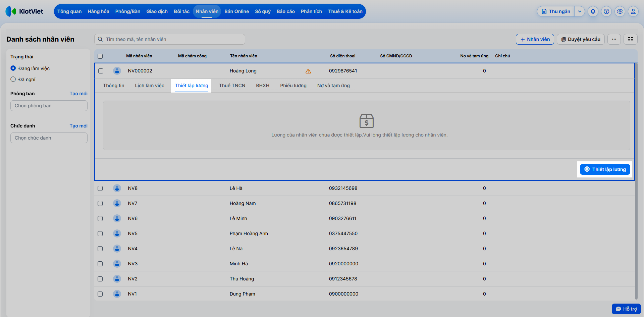The width and height of the screenshot is (644, 317).
Task: Switch to the Thông tin tab
Action: pos(114,86)
